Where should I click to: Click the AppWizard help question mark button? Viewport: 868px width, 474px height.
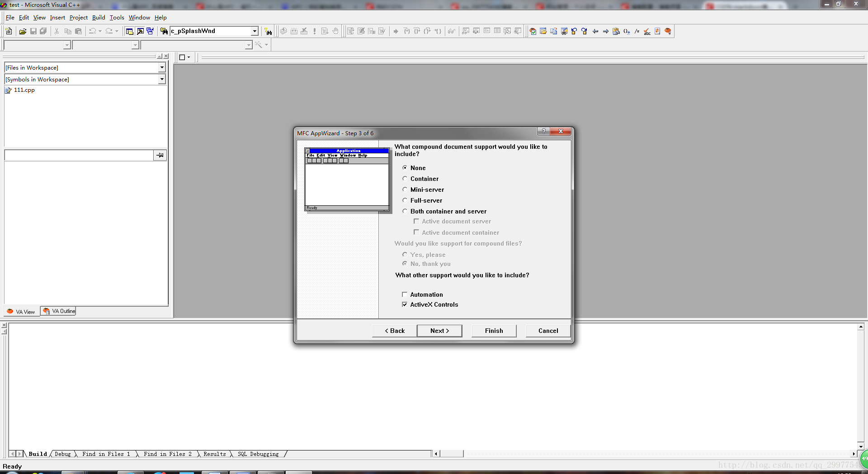(x=543, y=131)
